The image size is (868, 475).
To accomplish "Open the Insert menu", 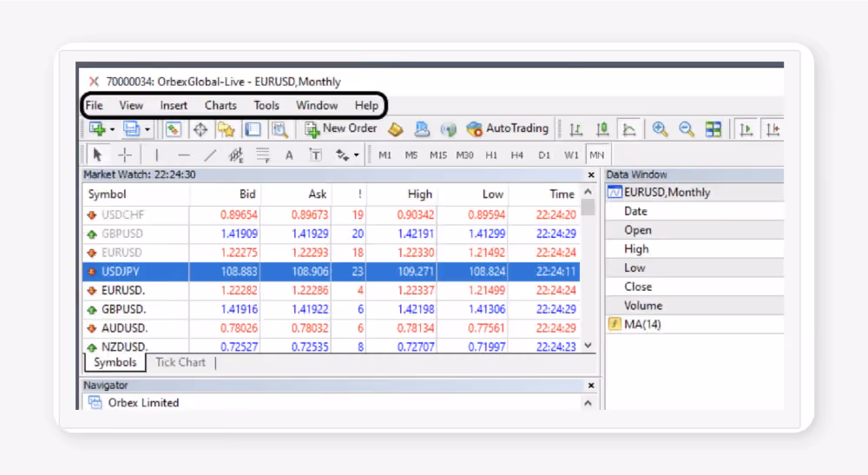I will point(174,105).
